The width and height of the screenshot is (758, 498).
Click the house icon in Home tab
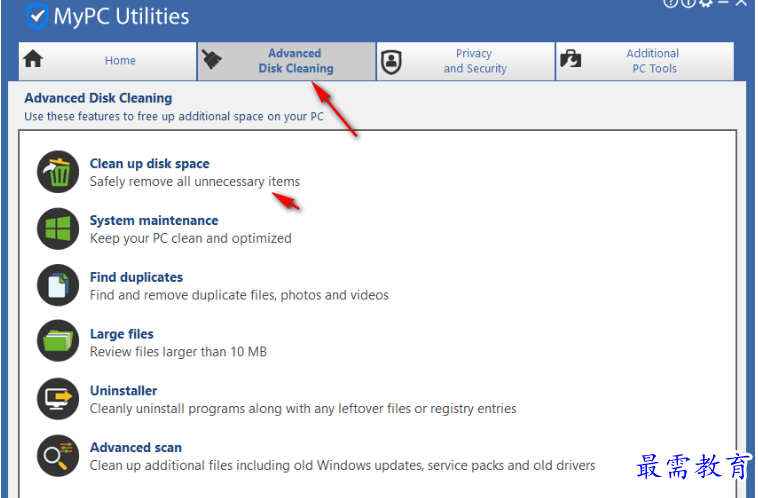coord(33,59)
